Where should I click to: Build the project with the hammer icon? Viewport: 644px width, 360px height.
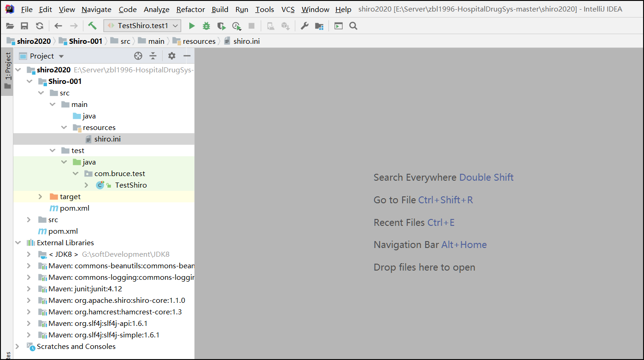point(92,26)
